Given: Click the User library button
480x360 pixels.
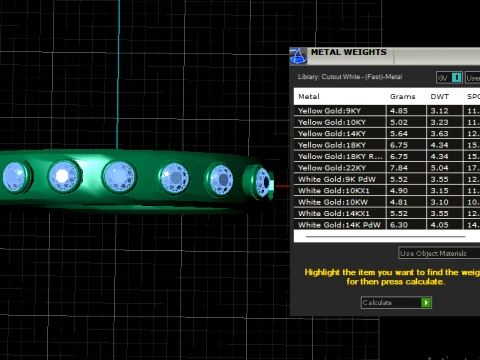Looking at the screenshot, I should (473, 78).
